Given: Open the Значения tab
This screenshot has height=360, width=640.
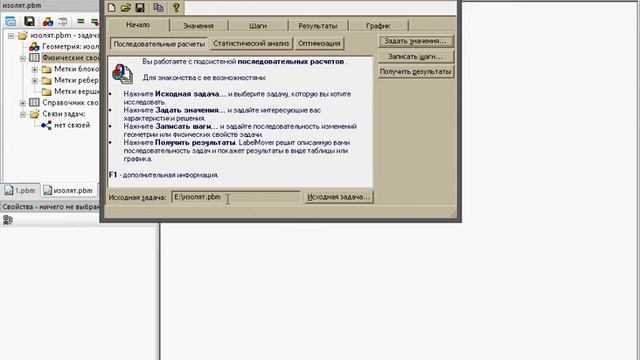Looking at the screenshot, I should 198,26.
